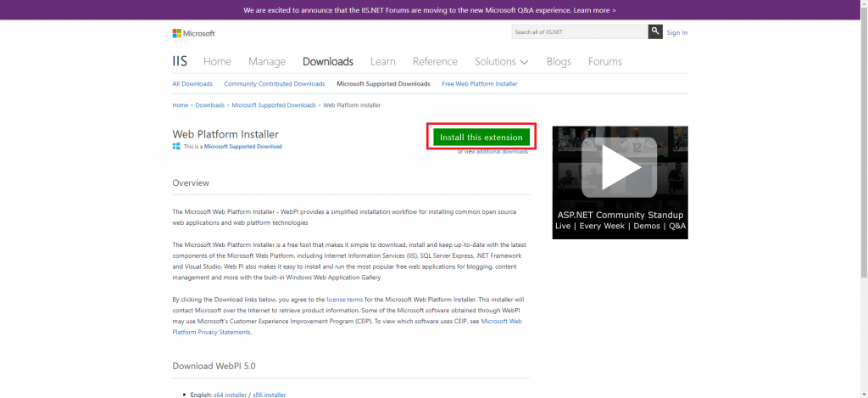This screenshot has height=398, width=868.
Task: Download the English x86 installer
Action: [x=269, y=395]
